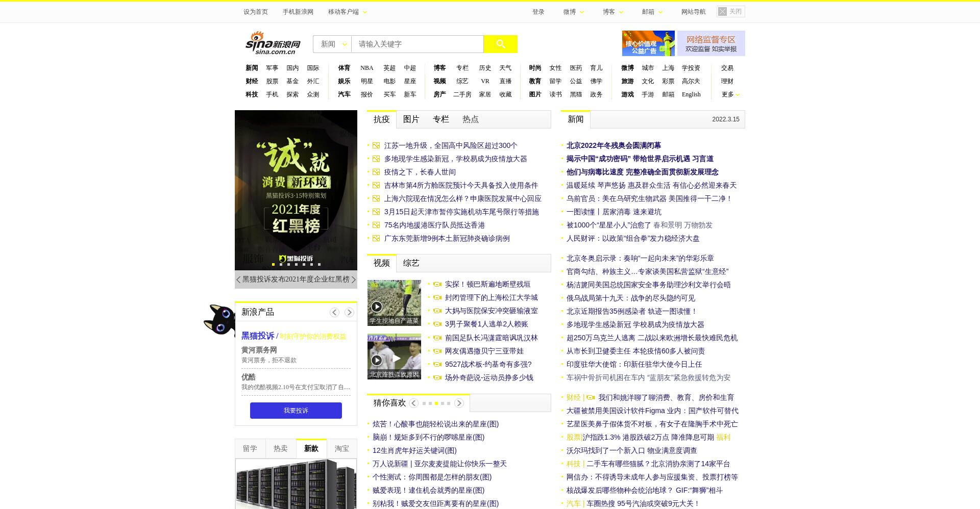Open the 手机新浪网 link
980x509 pixels.
(x=298, y=12)
